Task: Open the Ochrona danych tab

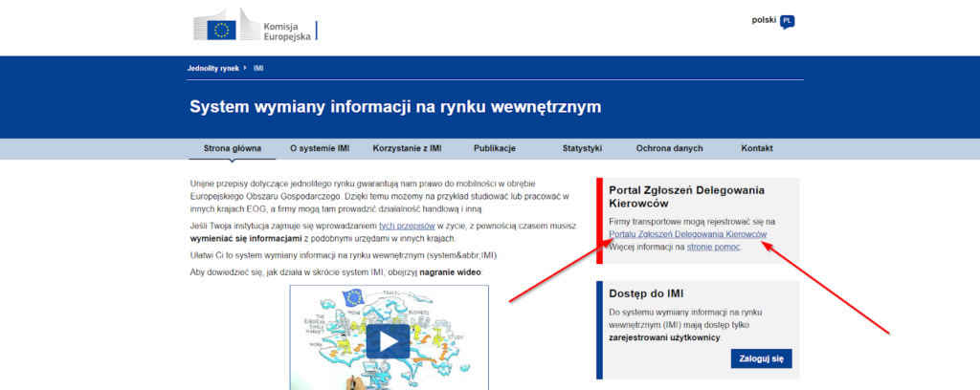Action: [x=669, y=148]
